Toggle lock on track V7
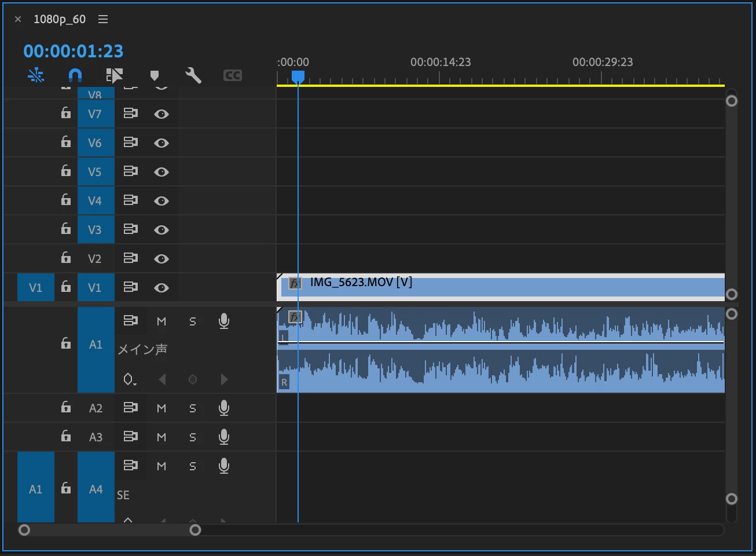Image resolution: width=756 pixels, height=556 pixels. (x=66, y=113)
